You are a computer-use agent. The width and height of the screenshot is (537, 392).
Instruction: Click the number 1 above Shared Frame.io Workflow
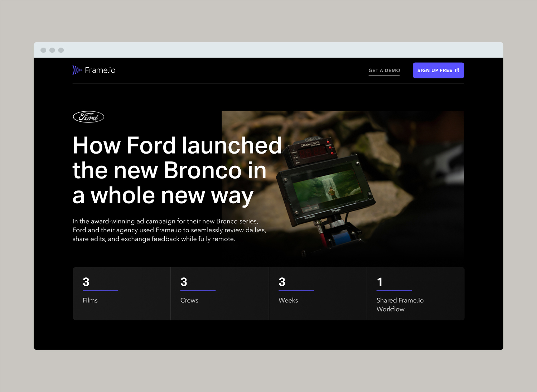click(x=380, y=282)
